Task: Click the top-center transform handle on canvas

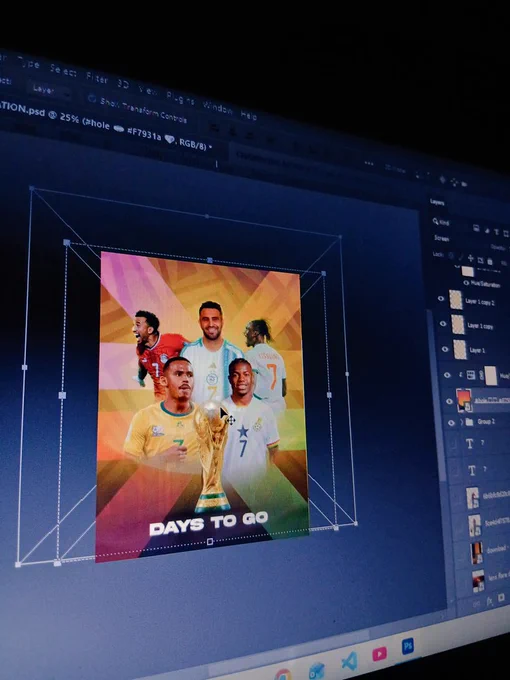Action: [x=210, y=260]
